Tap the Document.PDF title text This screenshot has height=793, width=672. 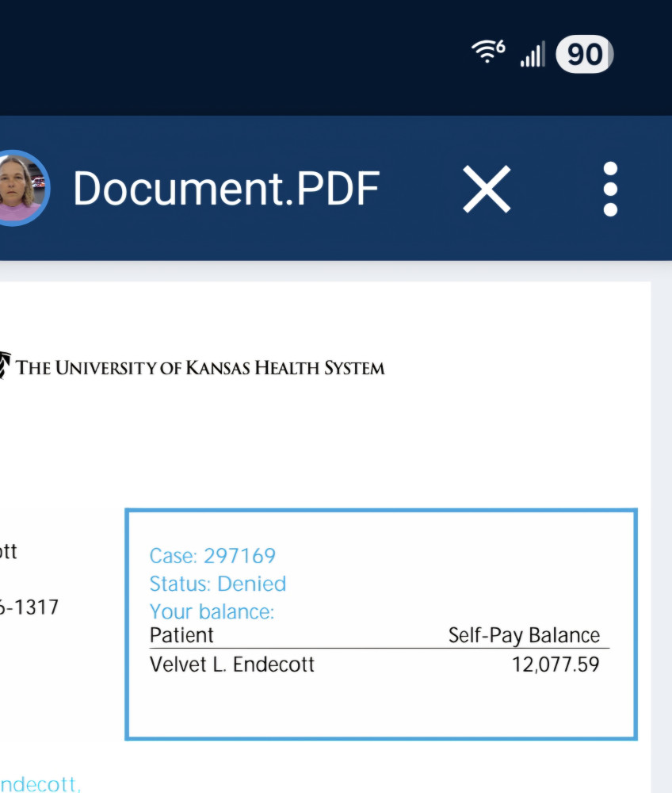coord(226,189)
